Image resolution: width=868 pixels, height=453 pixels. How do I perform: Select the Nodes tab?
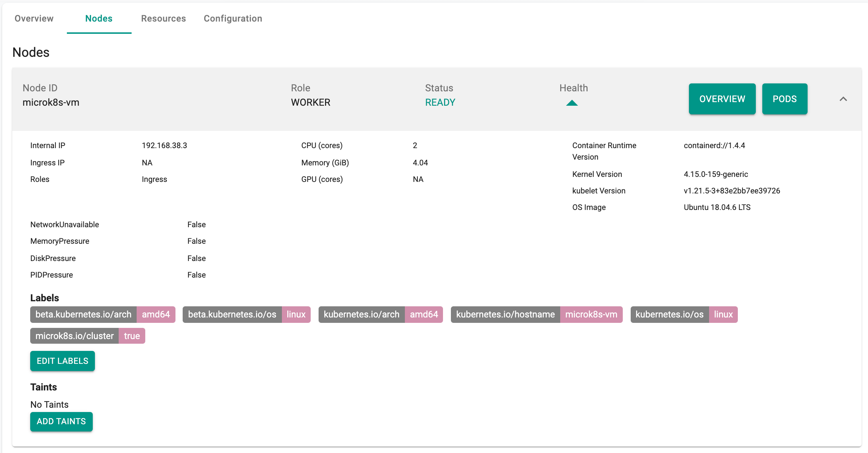tap(99, 18)
